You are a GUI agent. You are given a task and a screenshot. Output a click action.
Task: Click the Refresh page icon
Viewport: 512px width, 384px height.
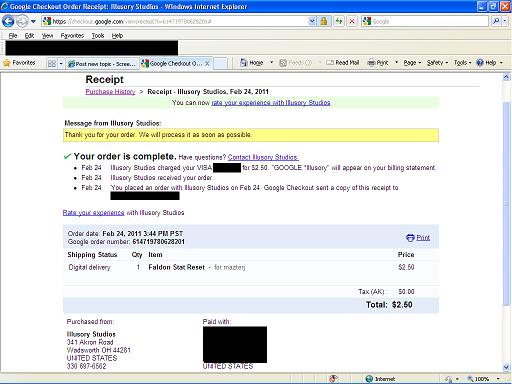click(x=339, y=22)
